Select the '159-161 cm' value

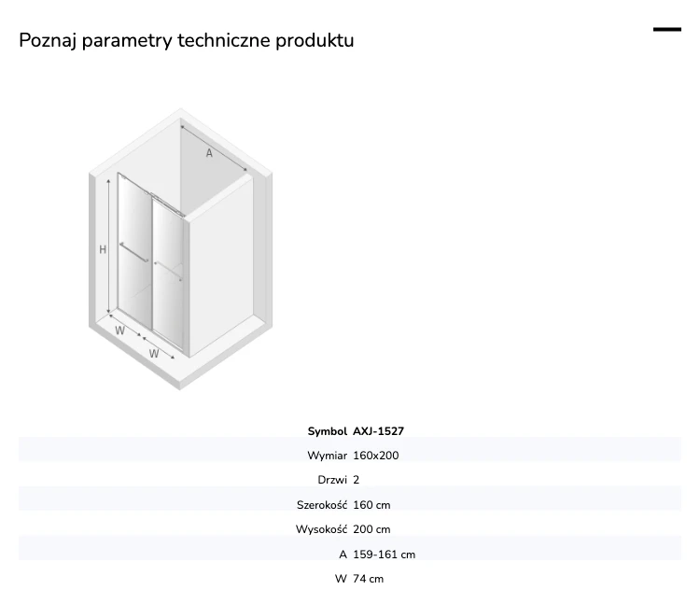pyautogui.click(x=384, y=555)
